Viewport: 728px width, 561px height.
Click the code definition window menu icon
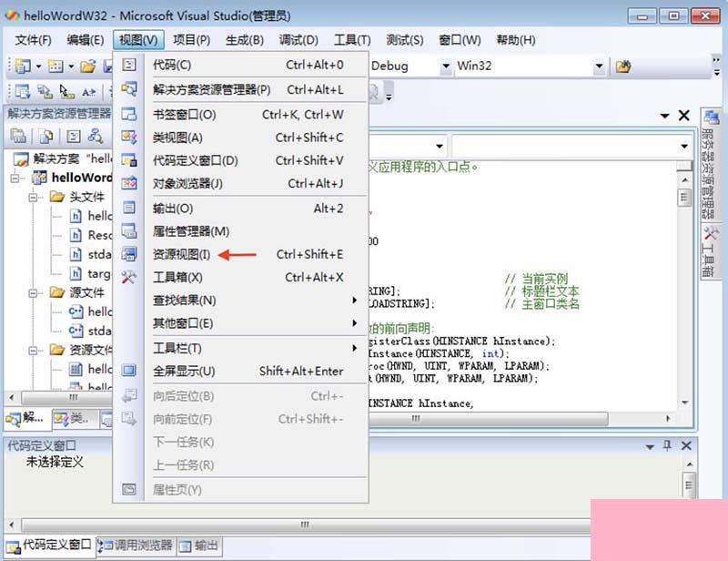pos(129,160)
